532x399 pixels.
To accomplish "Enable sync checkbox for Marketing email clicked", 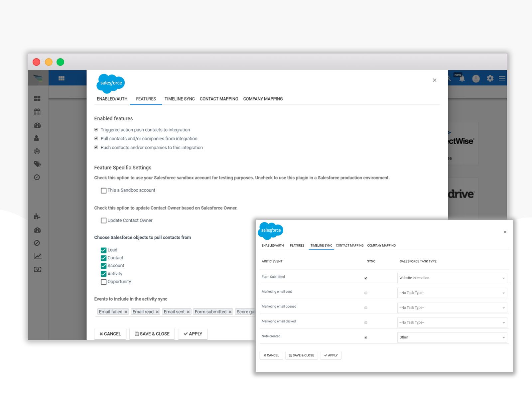I will point(366,323).
